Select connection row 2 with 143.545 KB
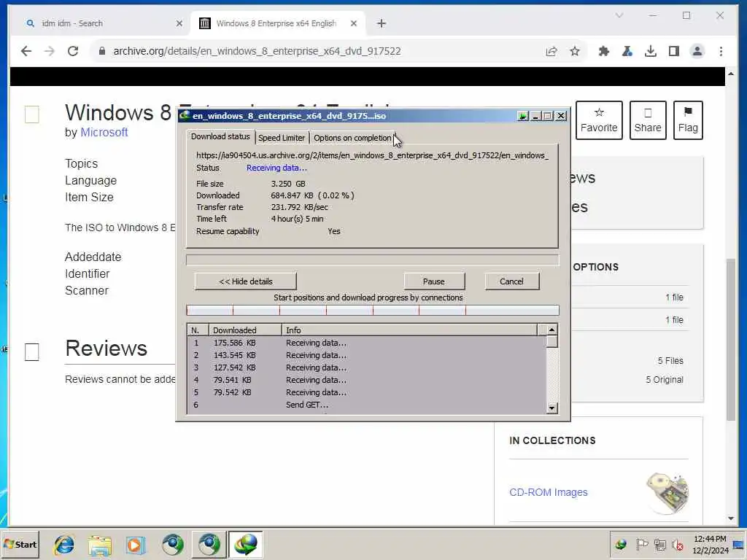This screenshot has width=747, height=560. click(x=367, y=355)
